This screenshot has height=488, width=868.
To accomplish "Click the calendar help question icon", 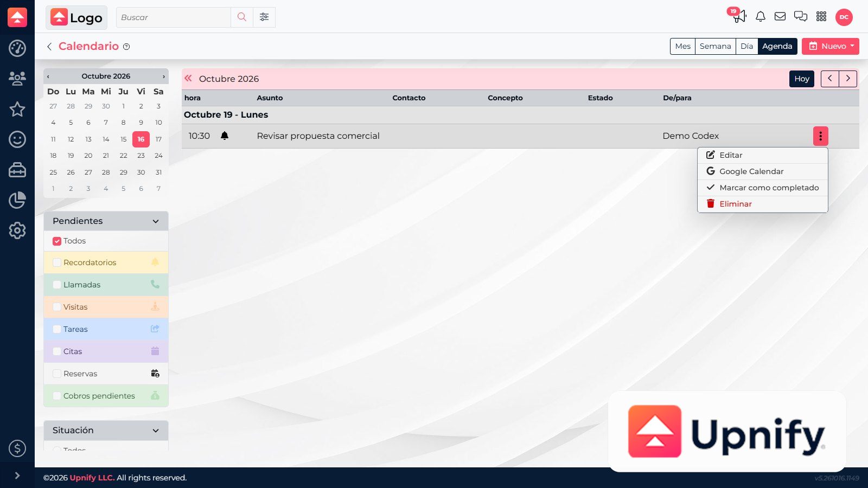I will (x=126, y=47).
